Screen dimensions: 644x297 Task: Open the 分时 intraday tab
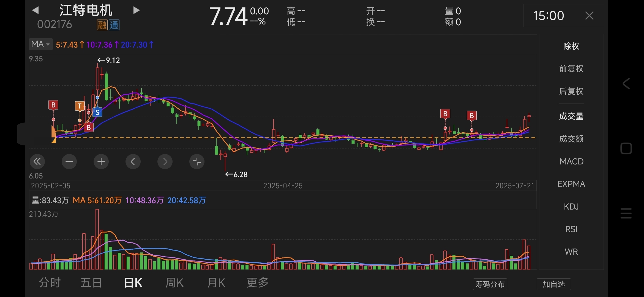(50, 283)
